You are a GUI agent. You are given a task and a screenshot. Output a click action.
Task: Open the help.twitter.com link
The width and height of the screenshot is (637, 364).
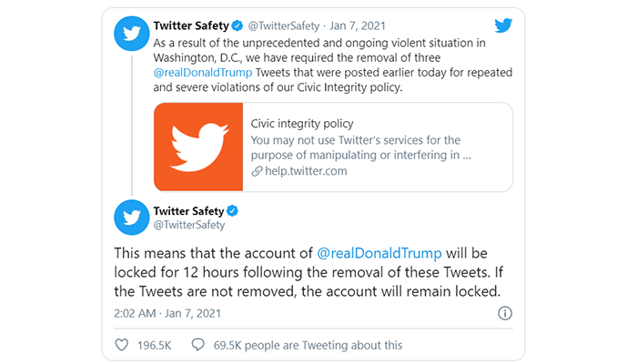(306, 171)
